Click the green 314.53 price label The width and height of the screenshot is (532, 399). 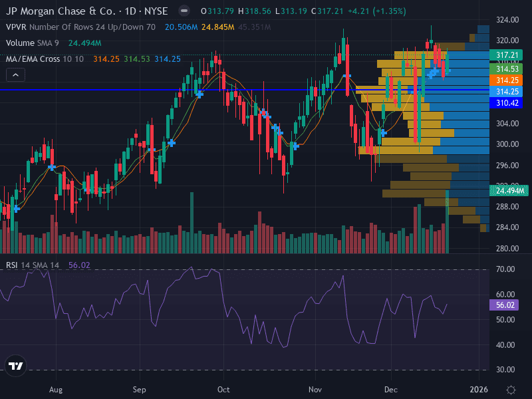[x=506, y=69]
